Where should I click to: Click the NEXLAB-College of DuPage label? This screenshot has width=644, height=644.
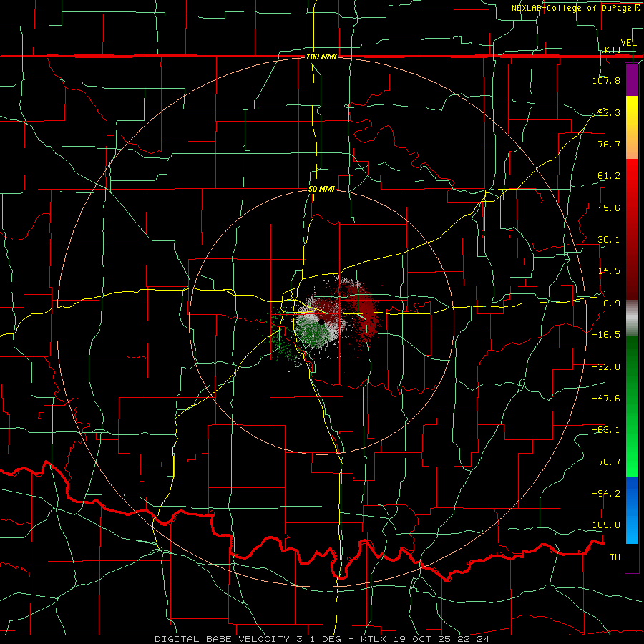(x=575, y=8)
